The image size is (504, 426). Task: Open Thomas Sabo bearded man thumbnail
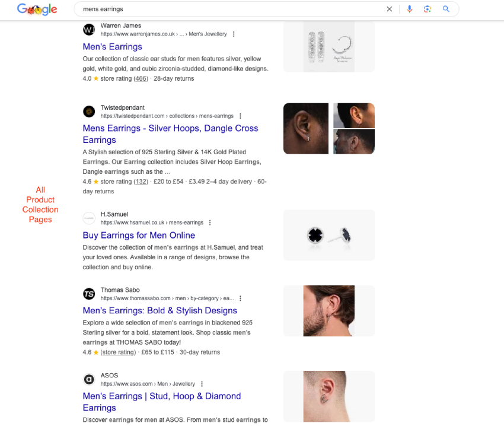[x=329, y=311]
